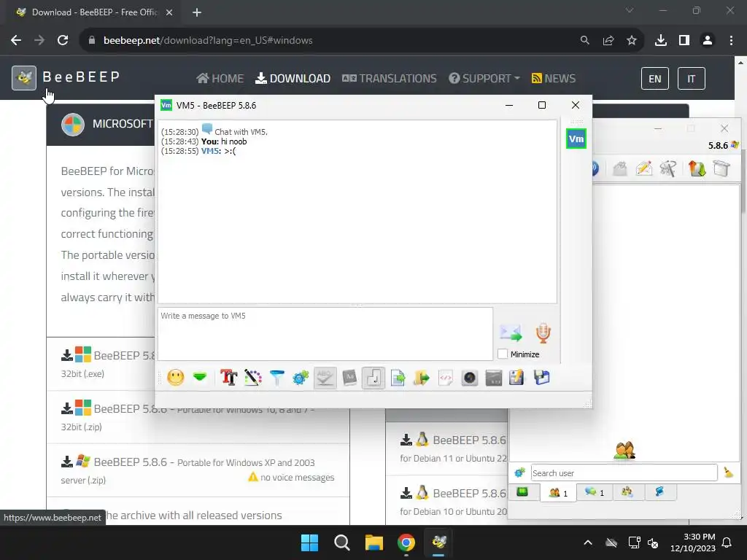Switch to the blue flag tab in main window
Viewport: 747px width, 560px height.
(660, 492)
